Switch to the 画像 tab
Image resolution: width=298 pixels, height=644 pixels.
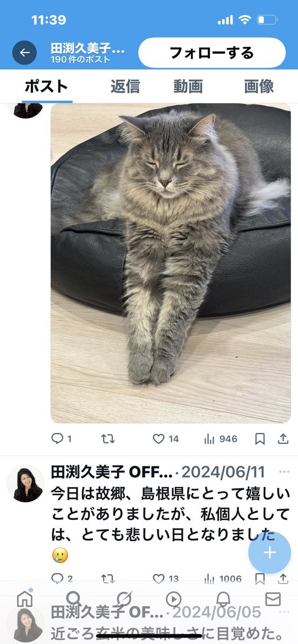(259, 86)
